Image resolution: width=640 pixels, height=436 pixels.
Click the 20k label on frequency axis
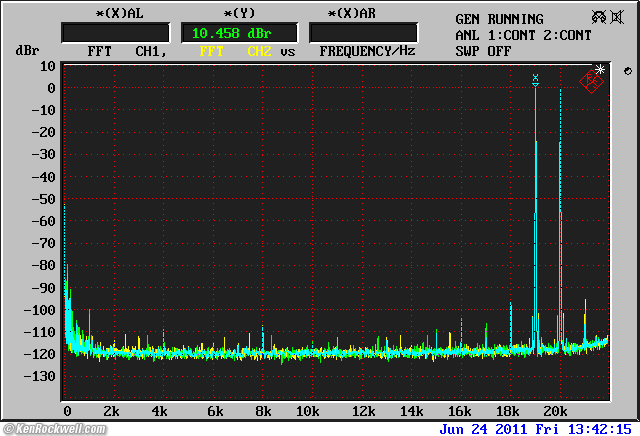click(555, 411)
